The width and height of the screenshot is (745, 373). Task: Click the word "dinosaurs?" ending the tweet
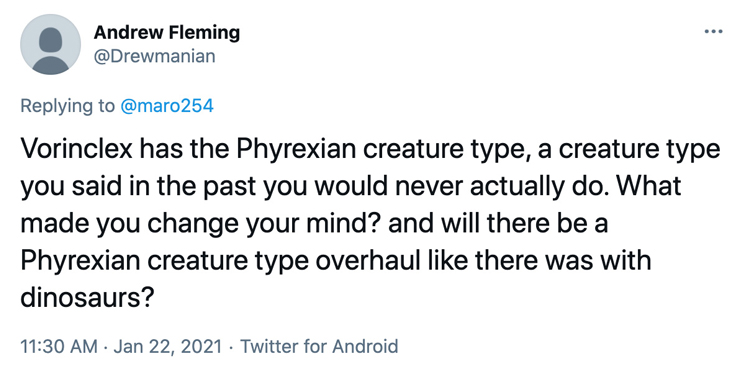pyautogui.click(x=87, y=297)
